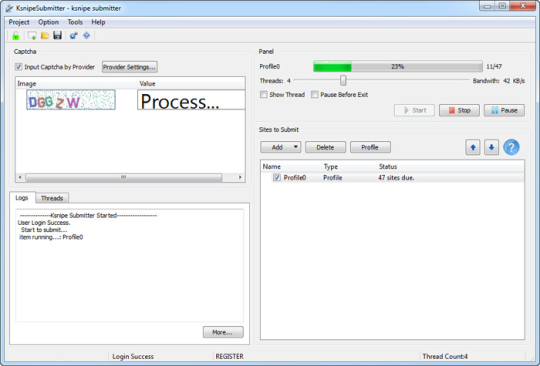The image size is (540, 366).
Task: Uncheck Input Captcha by Provider
Action: click(x=19, y=67)
